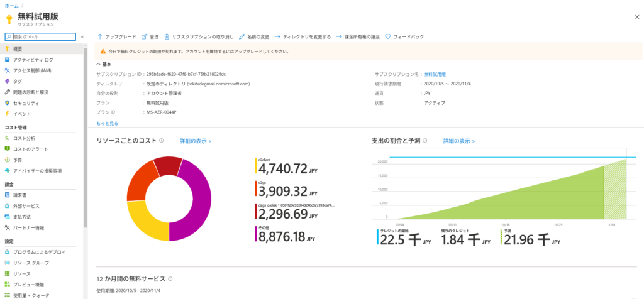The height and width of the screenshot is (299, 644).
Task: Click the arrow icon beside 課金所有権の譲渡
Action: [339, 36]
